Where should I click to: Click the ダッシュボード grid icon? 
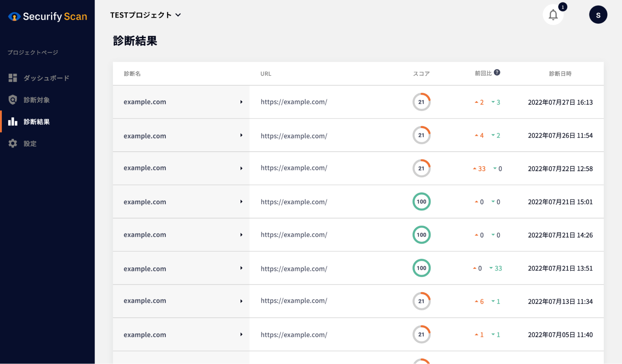(x=13, y=78)
